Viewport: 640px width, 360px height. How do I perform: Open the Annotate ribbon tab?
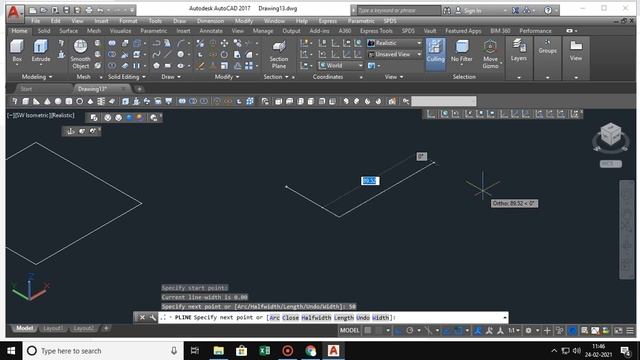point(211,31)
